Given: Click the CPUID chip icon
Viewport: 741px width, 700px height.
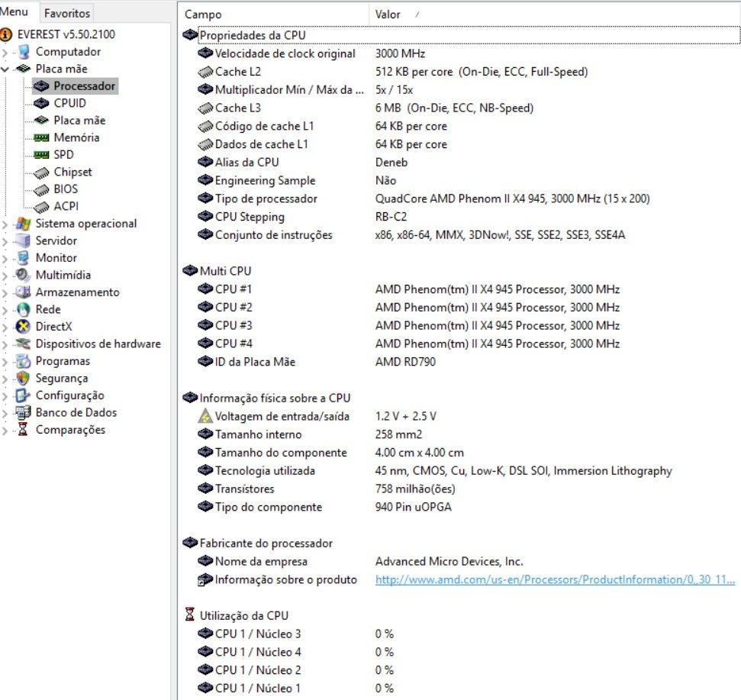Looking at the screenshot, I should click(41, 103).
